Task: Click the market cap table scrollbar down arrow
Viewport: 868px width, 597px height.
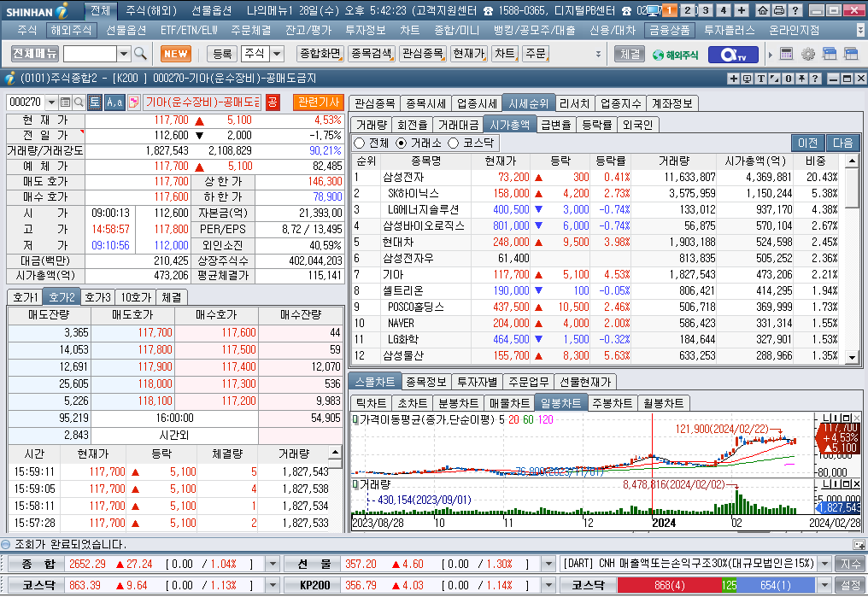Action: tap(853, 357)
